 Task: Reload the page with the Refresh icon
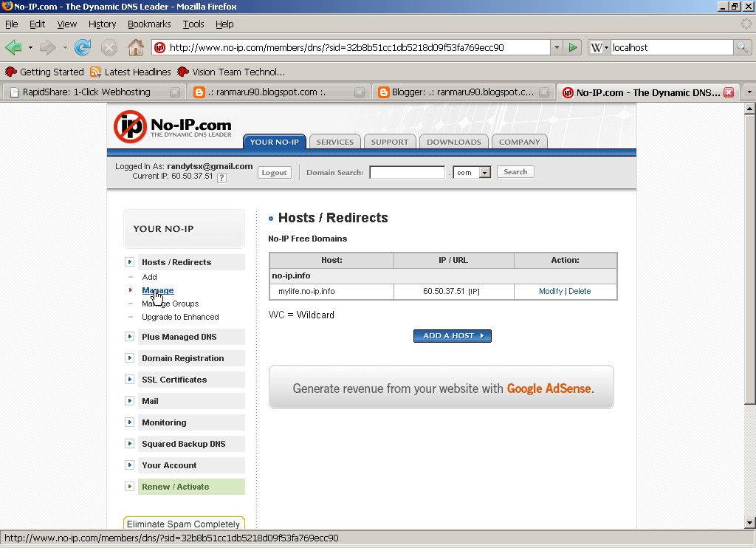[83, 47]
